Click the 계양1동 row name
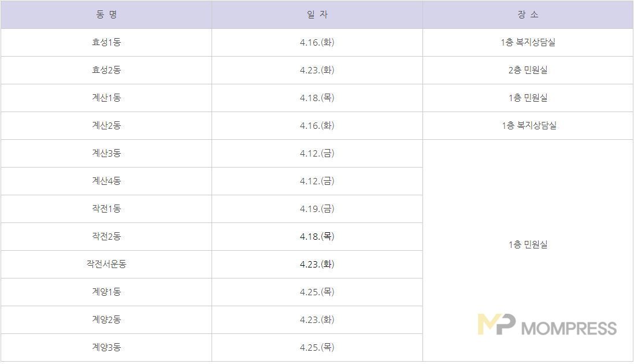The width and height of the screenshot is (634, 364). pos(106,292)
